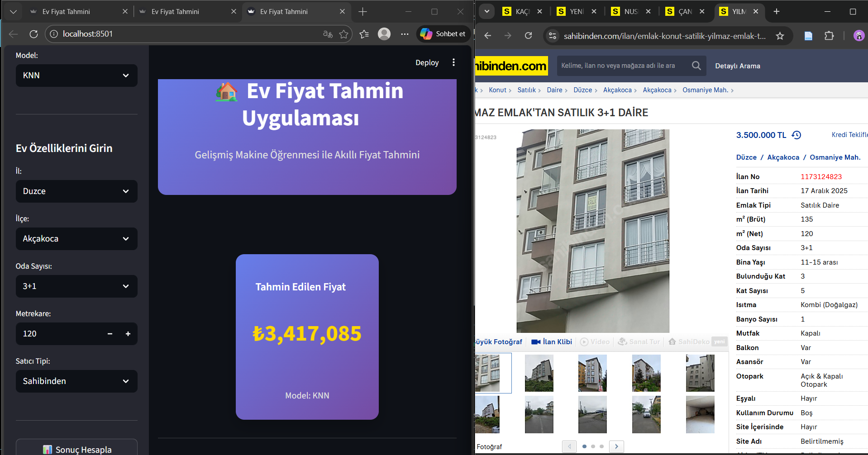The height and width of the screenshot is (455, 868).
Task: Click the Sonuç Hesapla button
Action: pyautogui.click(x=76, y=448)
